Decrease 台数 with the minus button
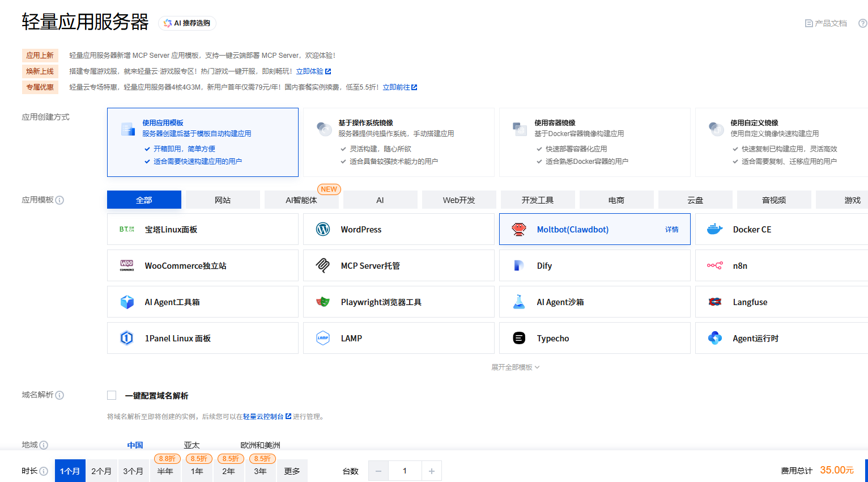 378,471
